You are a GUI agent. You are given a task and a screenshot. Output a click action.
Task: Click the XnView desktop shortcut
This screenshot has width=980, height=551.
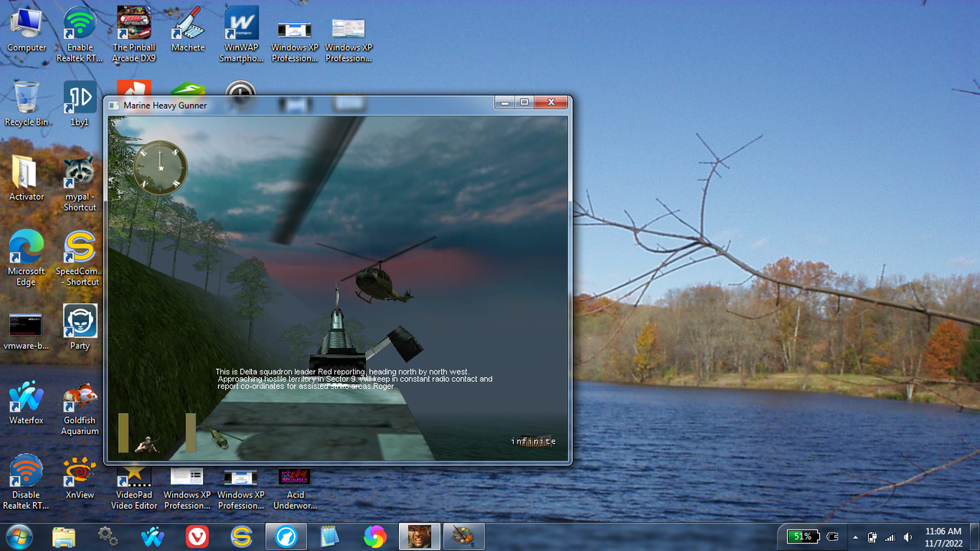80,478
